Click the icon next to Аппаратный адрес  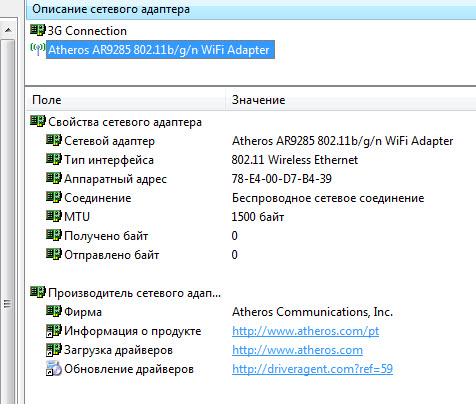click(54, 178)
